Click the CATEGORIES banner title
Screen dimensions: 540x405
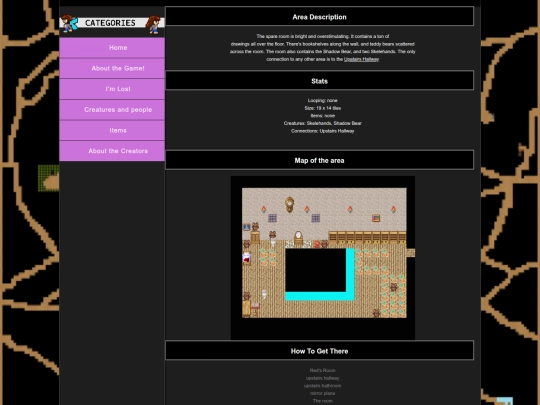(x=110, y=23)
